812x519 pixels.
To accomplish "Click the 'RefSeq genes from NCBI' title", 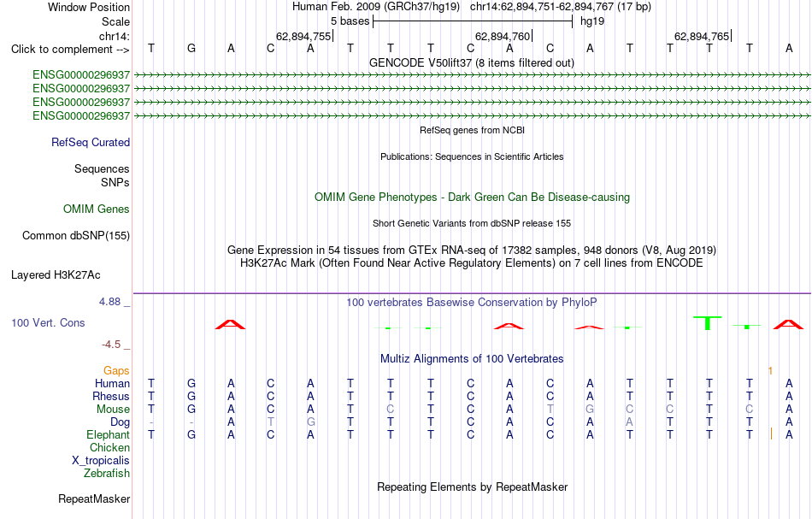I will tap(473, 131).
